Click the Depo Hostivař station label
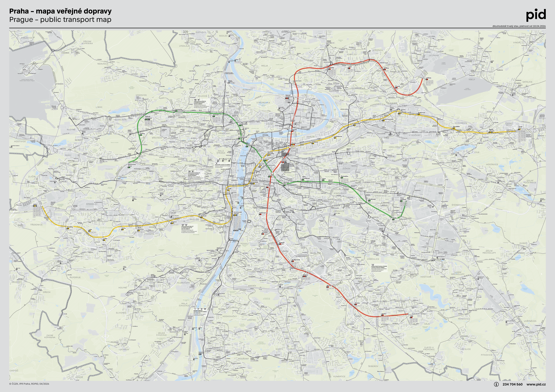555x392 pixels. tap(403, 199)
